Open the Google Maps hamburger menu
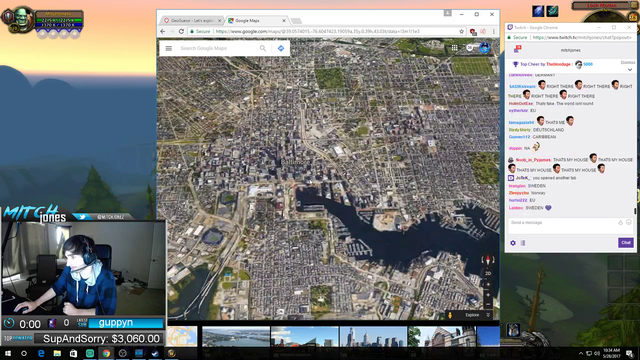Image resolution: width=640 pixels, height=360 pixels. [x=169, y=48]
